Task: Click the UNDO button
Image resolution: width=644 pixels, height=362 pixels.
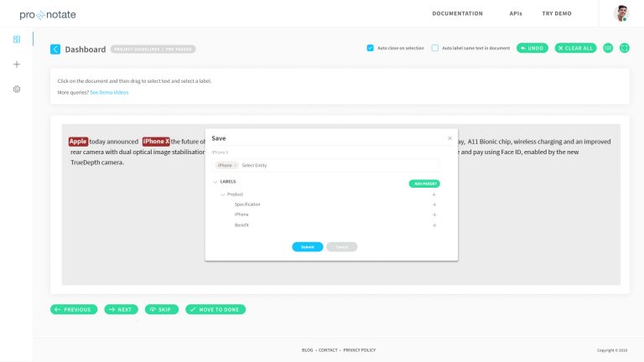Action: point(532,48)
